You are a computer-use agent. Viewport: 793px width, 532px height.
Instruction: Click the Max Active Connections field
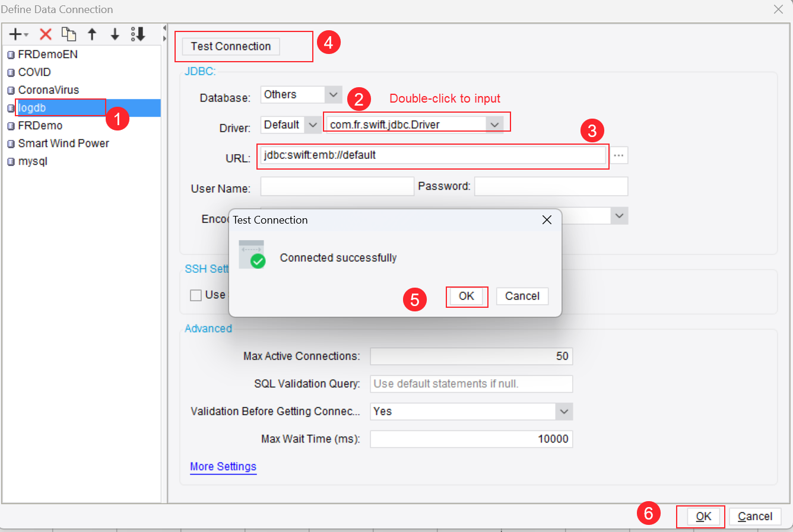[x=471, y=356]
